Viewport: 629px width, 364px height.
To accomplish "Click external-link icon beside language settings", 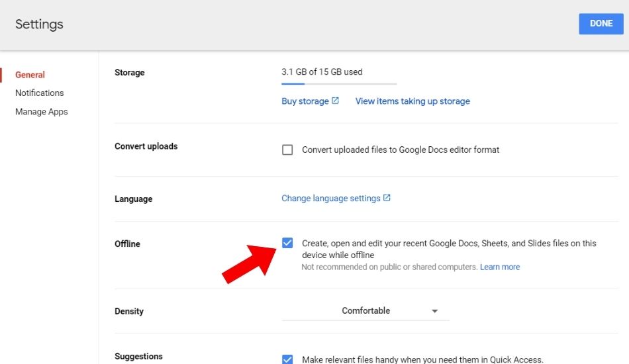I will pyautogui.click(x=387, y=198).
